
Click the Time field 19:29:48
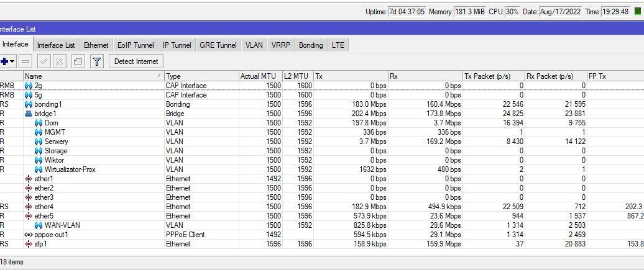click(x=615, y=12)
